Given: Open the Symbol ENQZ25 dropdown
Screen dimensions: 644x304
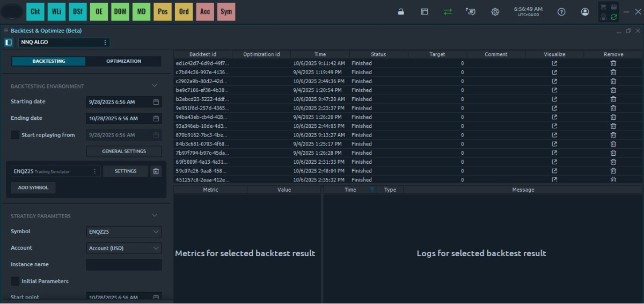Looking at the screenshot, I should pyautogui.click(x=123, y=232).
